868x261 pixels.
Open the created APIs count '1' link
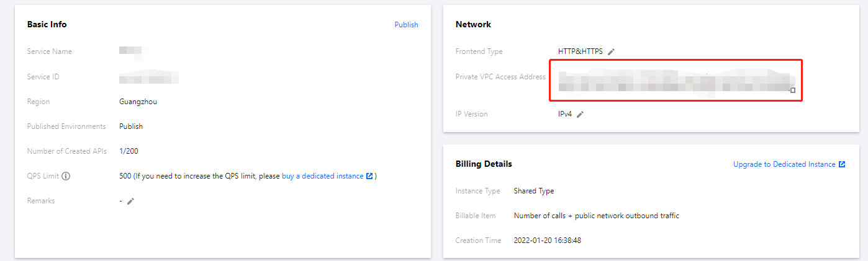pyautogui.click(x=121, y=151)
